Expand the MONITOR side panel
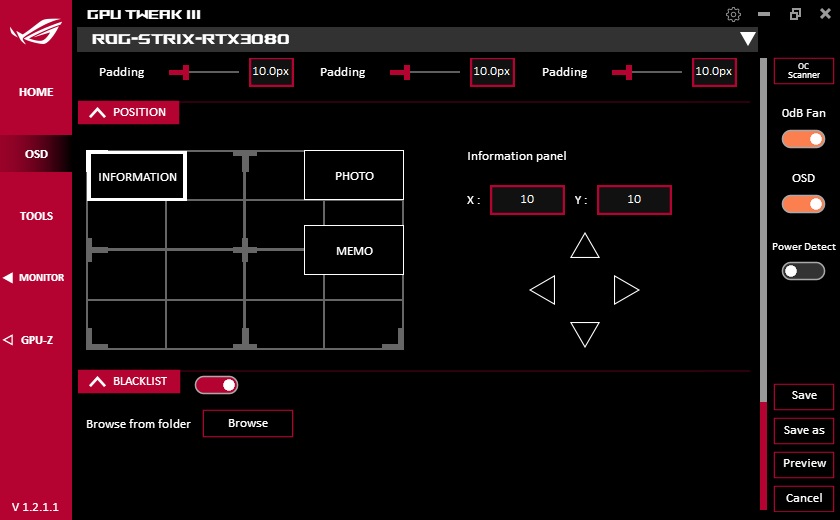This screenshot has height=520, width=840. [34, 277]
